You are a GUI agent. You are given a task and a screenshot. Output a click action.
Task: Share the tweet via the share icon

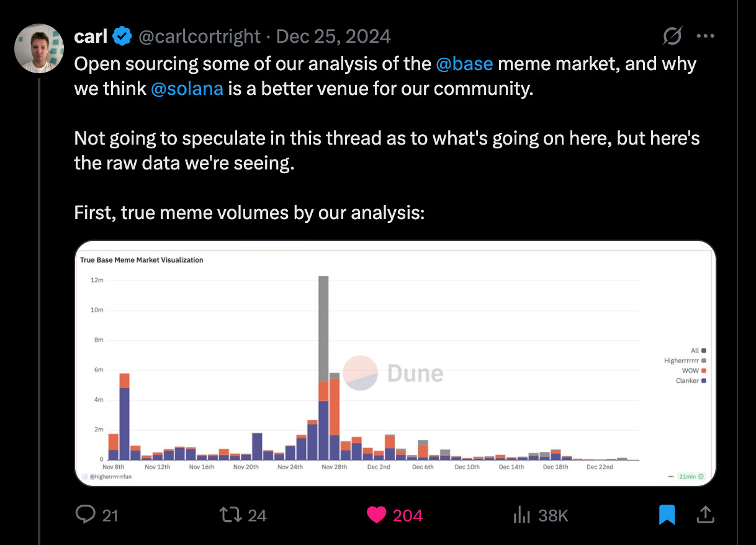(x=706, y=515)
